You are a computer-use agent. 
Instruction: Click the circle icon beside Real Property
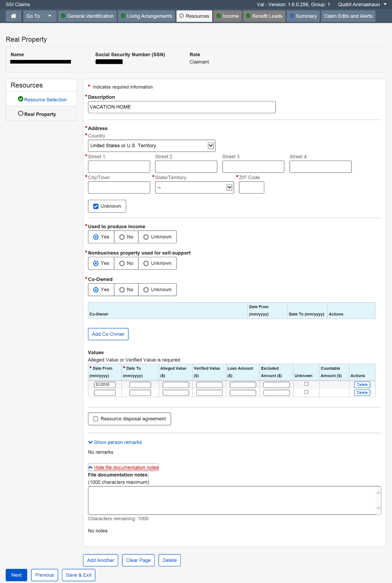click(x=21, y=114)
